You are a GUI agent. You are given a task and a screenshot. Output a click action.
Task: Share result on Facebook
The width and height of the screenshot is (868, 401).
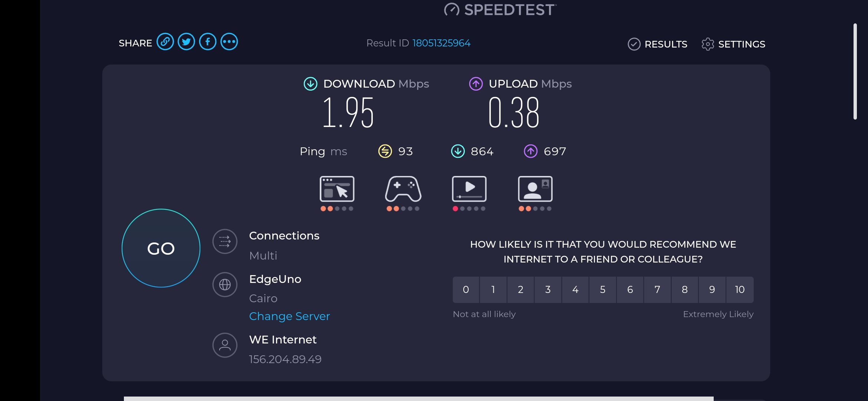[x=208, y=42]
